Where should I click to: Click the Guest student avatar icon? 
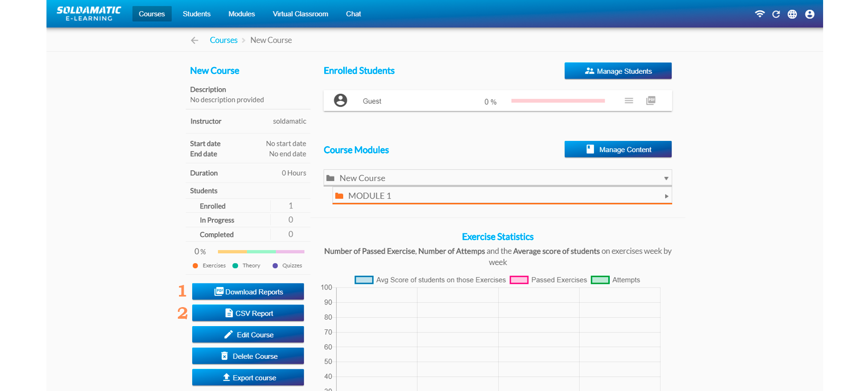[341, 101]
